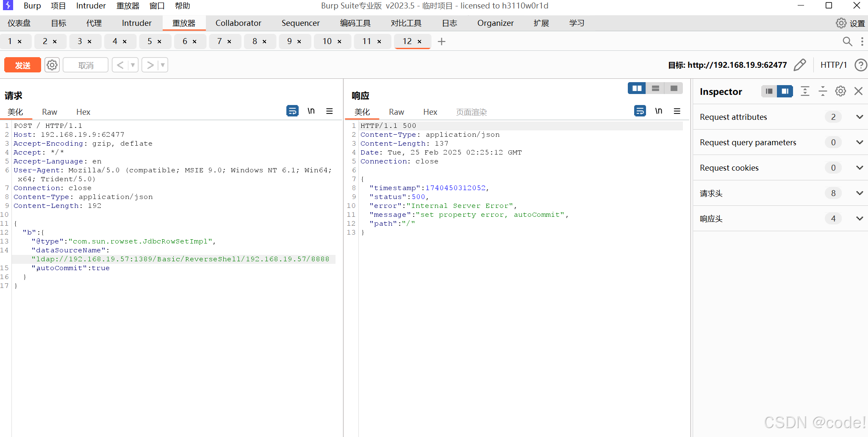This screenshot has width=868, height=437.
Task: Close Repeater tab 12
Action: [419, 41]
